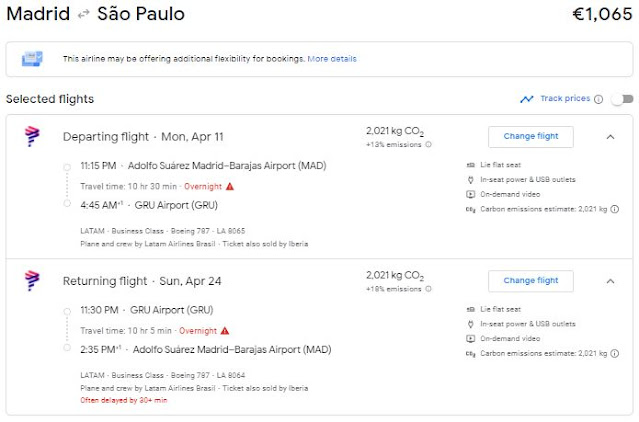Change the returning flight
The height and width of the screenshot is (422, 639).
point(530,281)
